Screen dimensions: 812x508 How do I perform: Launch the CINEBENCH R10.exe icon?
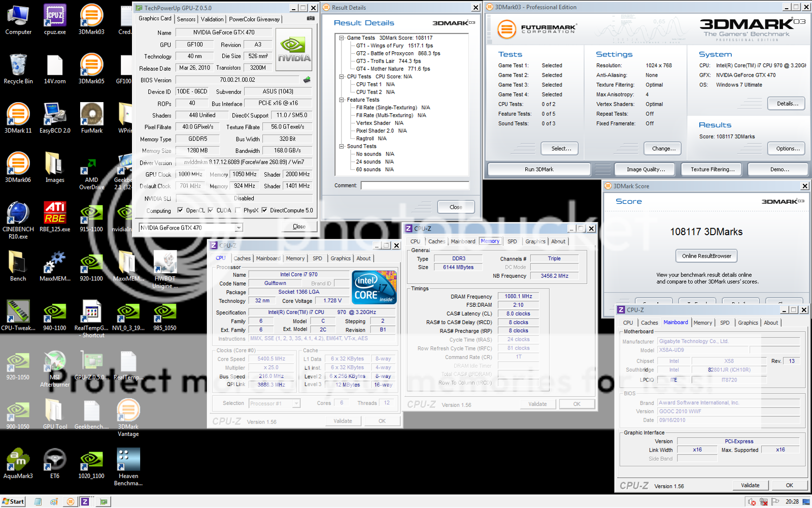pos(18,220)
